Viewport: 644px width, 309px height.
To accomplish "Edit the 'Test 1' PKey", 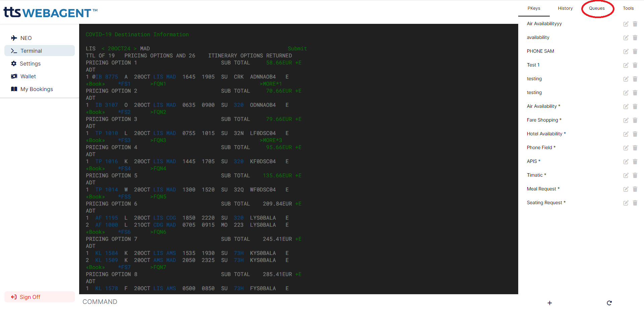I will point(626,65).
